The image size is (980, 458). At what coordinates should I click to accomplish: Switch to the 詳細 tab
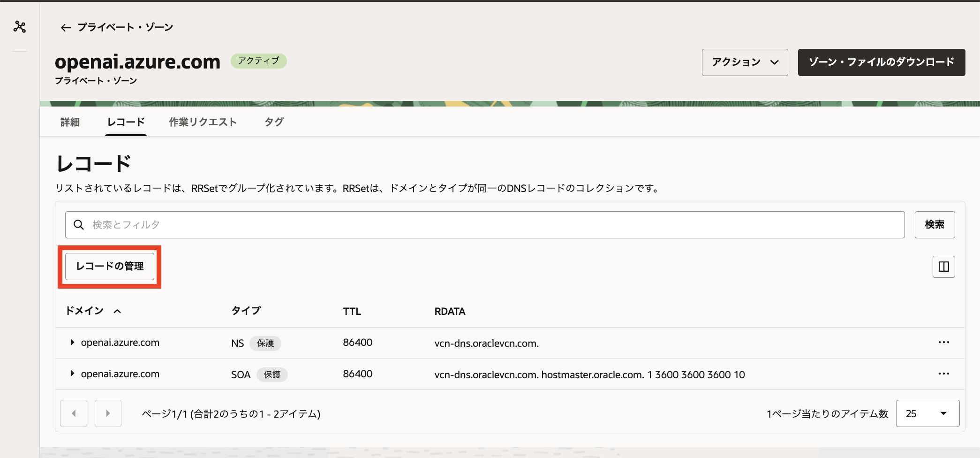[70, 122]
